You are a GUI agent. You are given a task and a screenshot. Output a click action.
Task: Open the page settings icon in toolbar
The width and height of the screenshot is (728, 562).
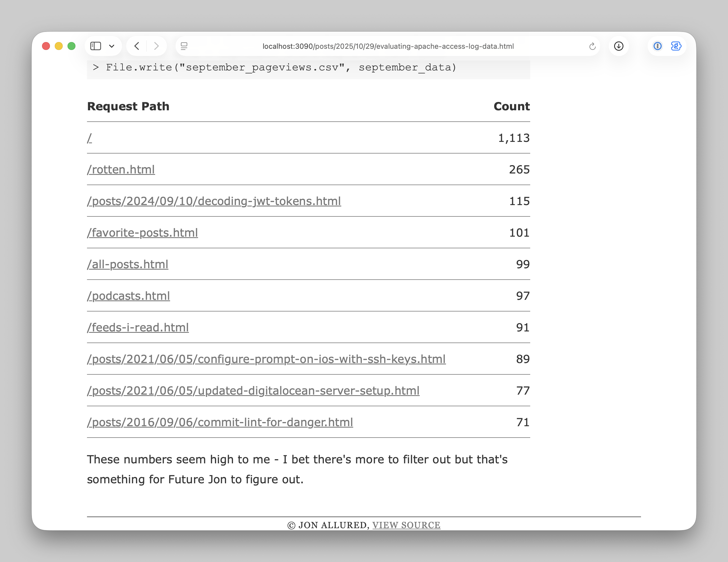pos(184,46)
